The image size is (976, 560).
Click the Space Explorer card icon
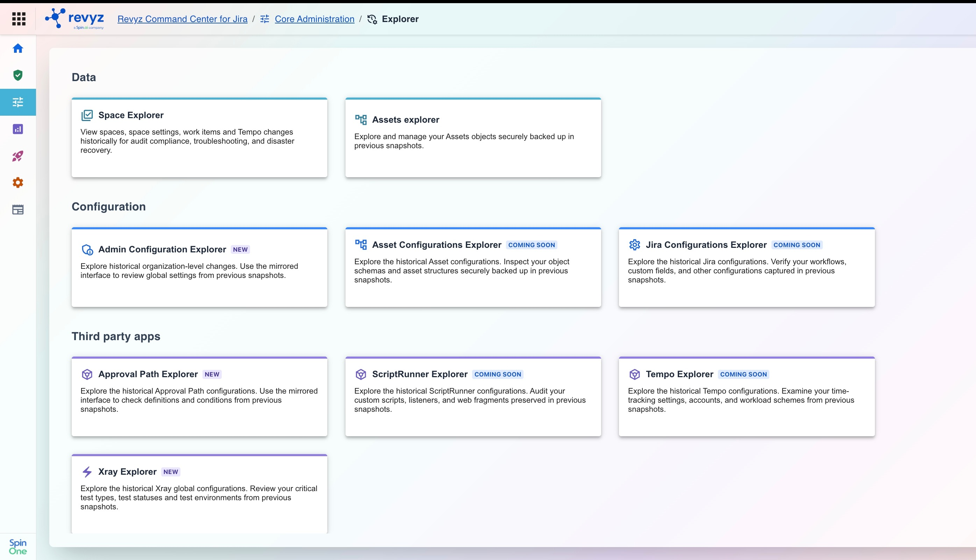pos(87,115)
